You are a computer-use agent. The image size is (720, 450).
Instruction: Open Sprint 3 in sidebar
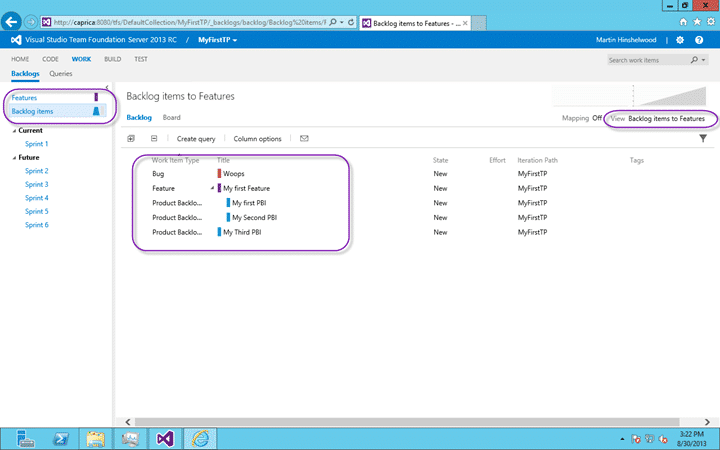tap(37, 184)
